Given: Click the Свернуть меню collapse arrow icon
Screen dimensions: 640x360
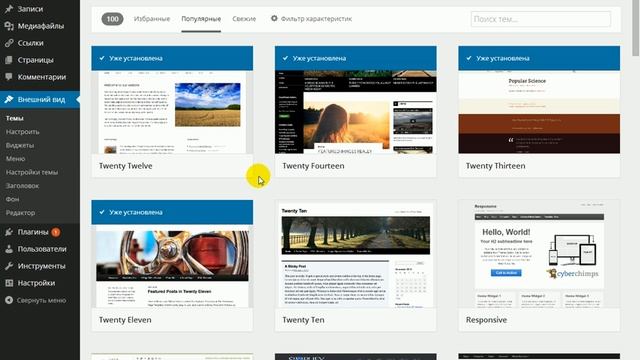Looking at the screenshot, I should pyautogui.click(x=9, y=300).
